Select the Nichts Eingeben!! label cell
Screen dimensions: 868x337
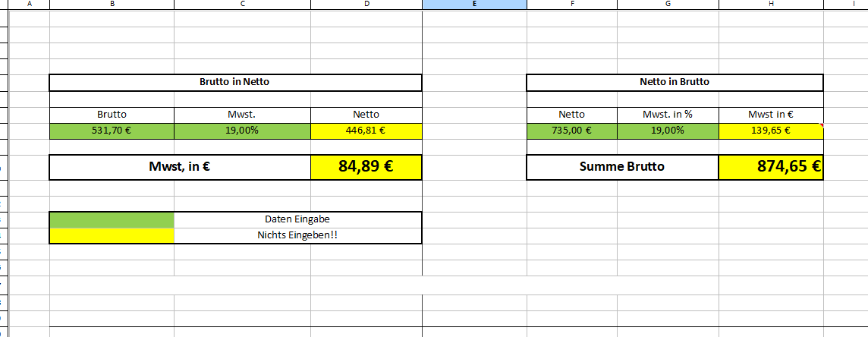(298, 236)
